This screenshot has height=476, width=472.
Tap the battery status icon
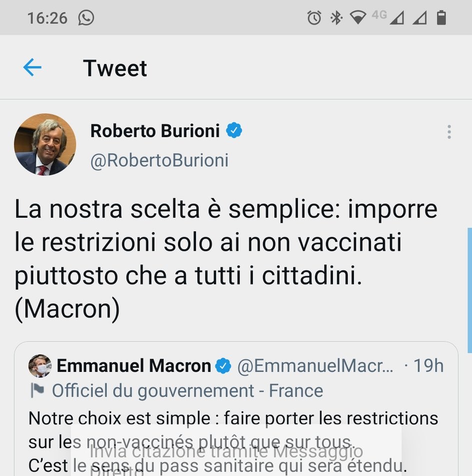(441, 18)
